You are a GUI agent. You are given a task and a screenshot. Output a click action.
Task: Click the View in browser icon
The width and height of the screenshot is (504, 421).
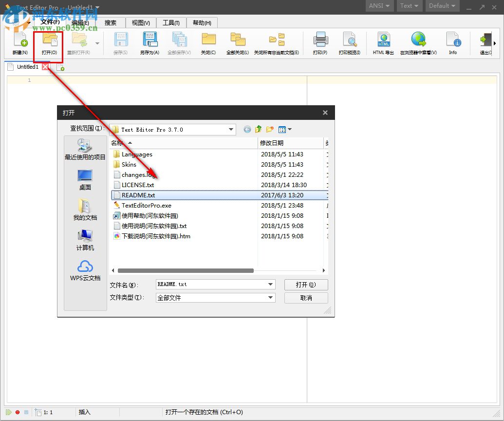[418, 43]
